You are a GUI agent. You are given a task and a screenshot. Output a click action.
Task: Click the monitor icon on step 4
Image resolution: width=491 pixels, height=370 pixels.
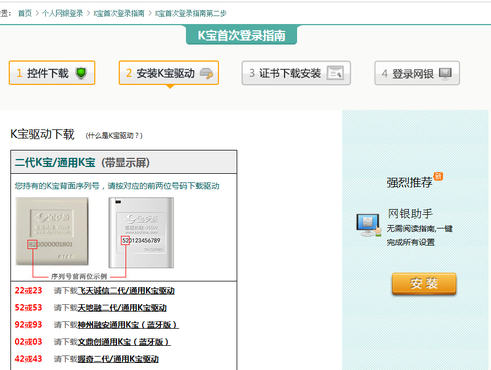(445, 73)
